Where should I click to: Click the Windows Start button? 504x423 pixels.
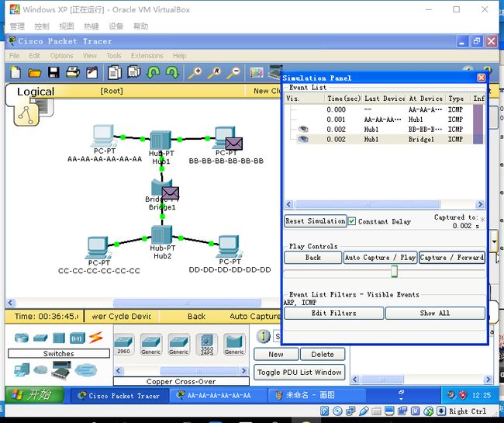click(34, 395)
